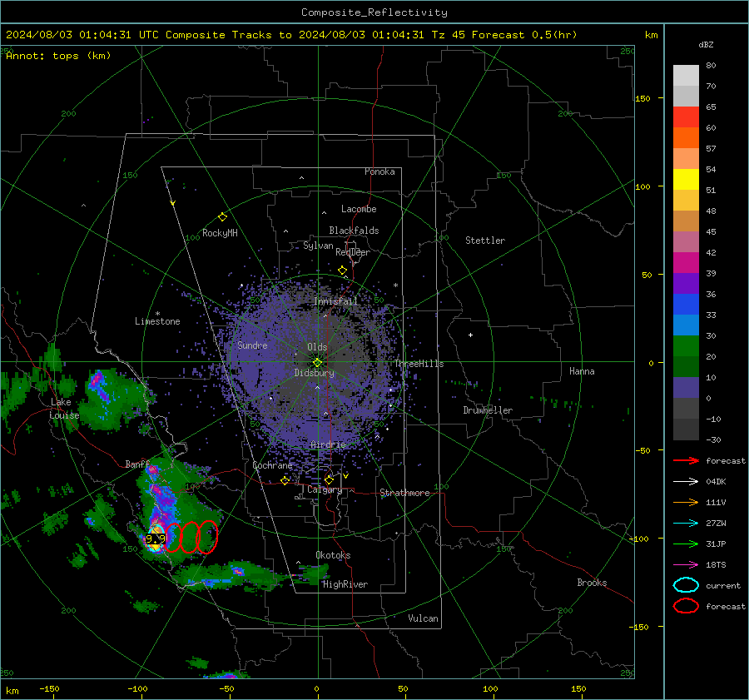749x700 pixels.
Task: Click the HighRiver label
Action: tap(345, 584)
